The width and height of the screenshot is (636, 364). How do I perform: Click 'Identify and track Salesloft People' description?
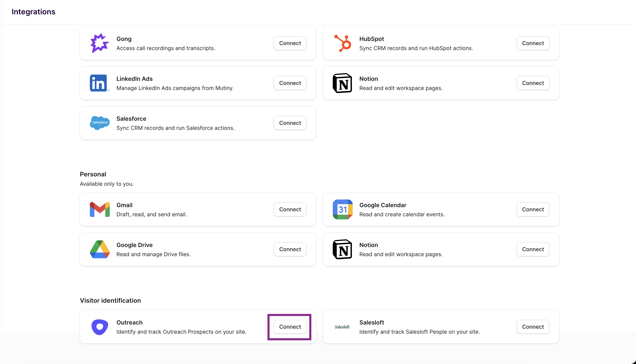[419, 332]
